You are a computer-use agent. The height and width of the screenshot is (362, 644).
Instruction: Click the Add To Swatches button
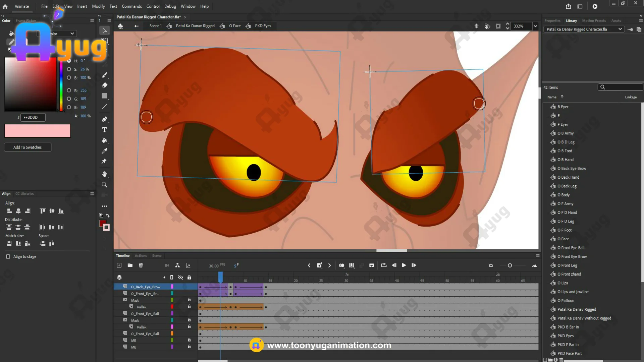tap(28, 147)
